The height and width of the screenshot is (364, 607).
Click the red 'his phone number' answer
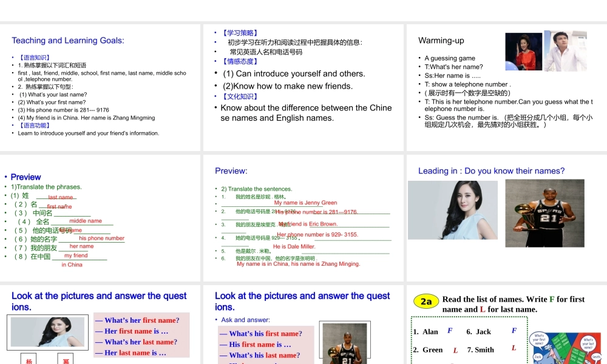(101, 238)
